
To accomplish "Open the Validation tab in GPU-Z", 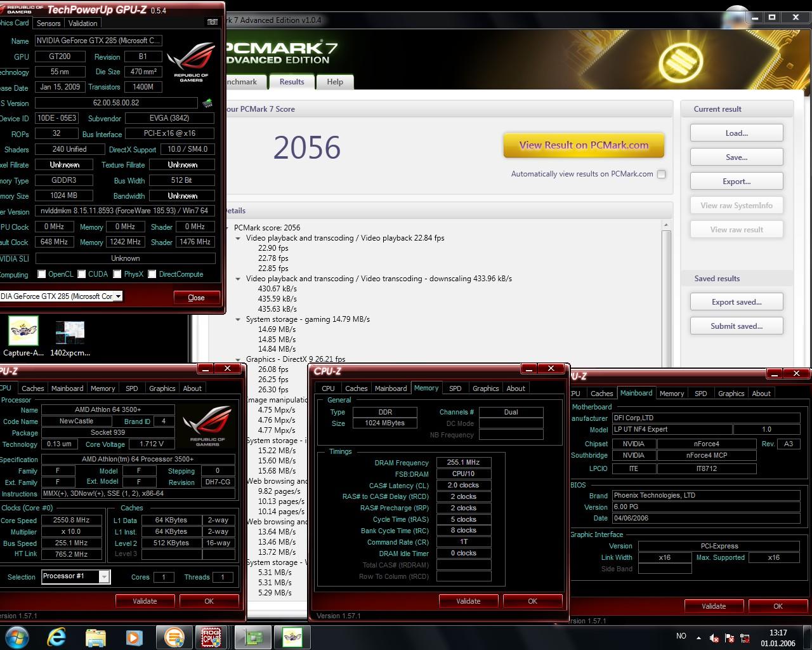I will (83, 23).
